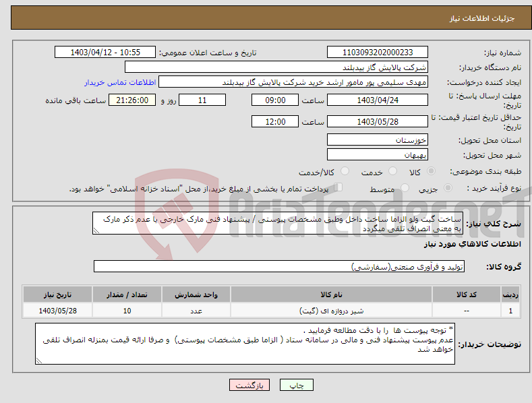The image size is (532, 403).
Task: Click the ایجاد کننده درخواست label
Action: [484, 82]
